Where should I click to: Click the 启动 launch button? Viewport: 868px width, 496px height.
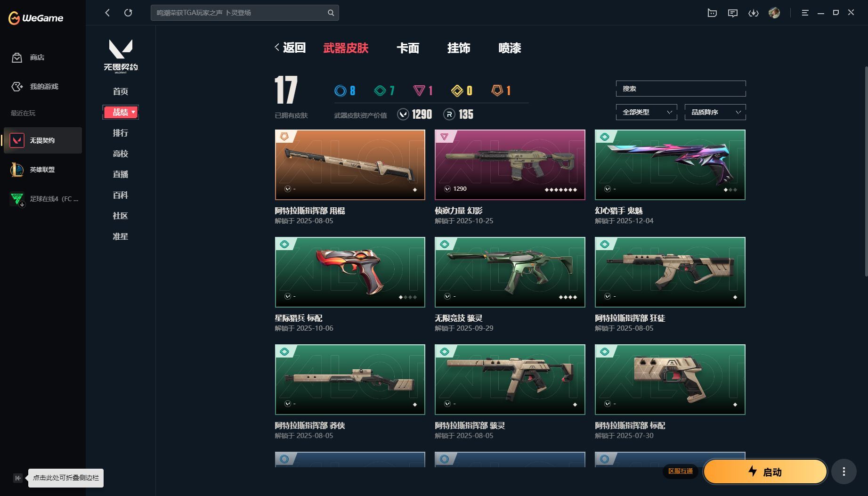tap(765, 472)
